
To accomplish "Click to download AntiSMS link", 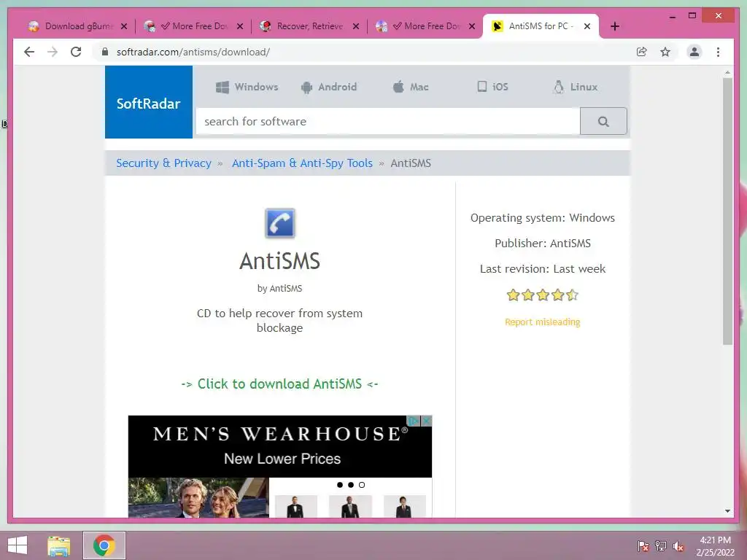I will pos(279,384).
